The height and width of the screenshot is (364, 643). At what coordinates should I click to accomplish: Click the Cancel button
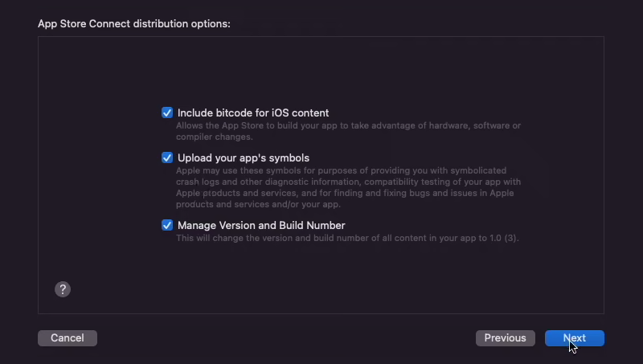tap(68, 338)
